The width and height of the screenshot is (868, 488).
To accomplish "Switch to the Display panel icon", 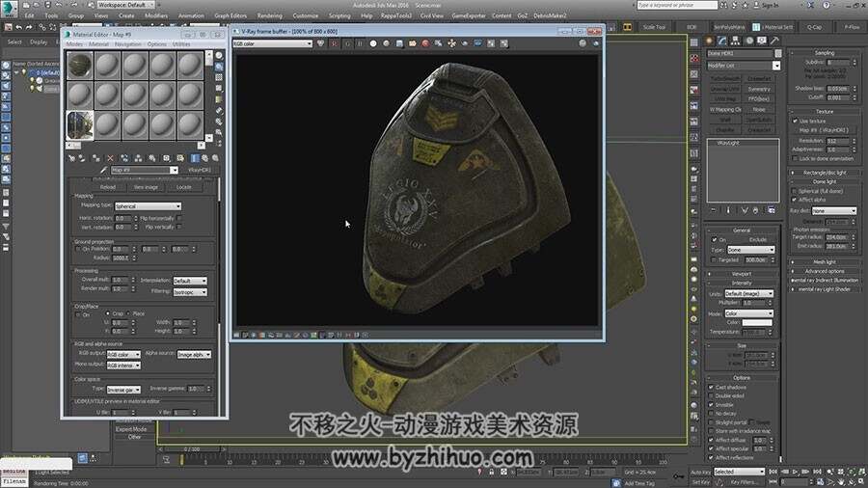I will [762, 41].
